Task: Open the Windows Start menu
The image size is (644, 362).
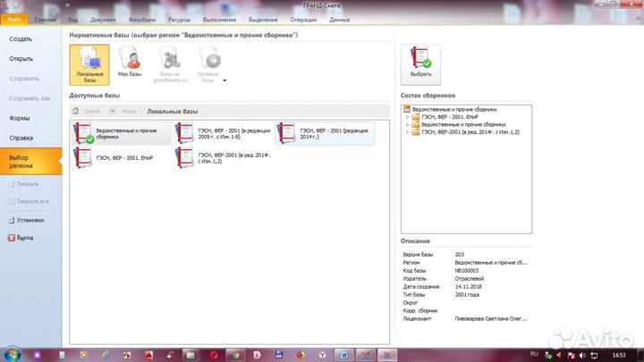Action: point(11,354)
